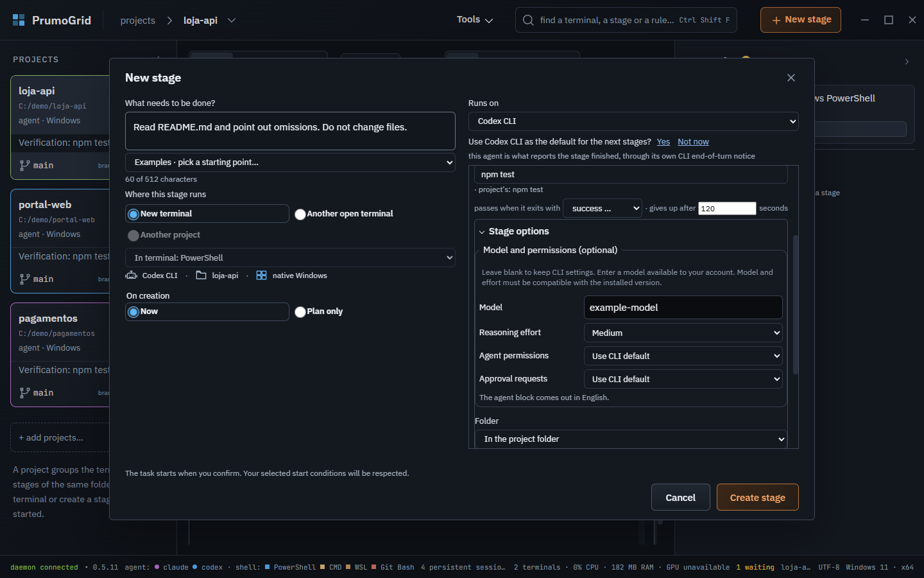Open the Reasoning effort Medium dropdown
924x578 pixels.
[683, 333]
